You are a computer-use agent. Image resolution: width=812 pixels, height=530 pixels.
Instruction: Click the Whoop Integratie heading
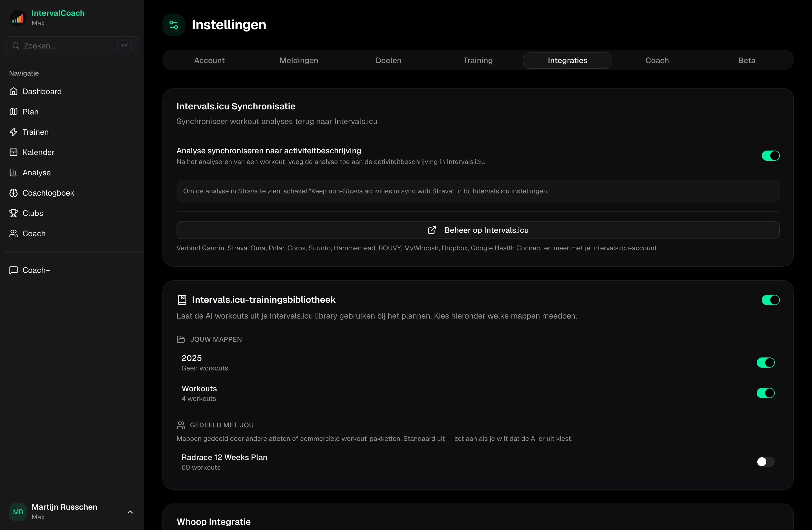pos(214,522)
